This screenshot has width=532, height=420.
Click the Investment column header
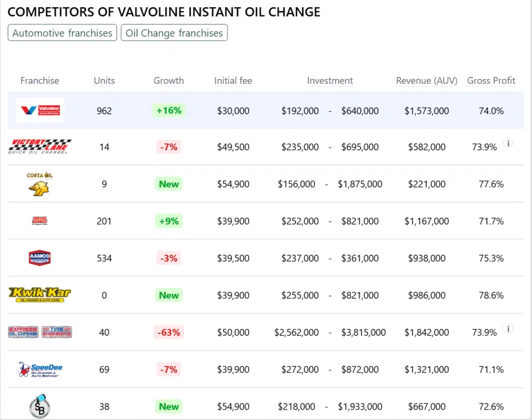click(x=330, y=81)
